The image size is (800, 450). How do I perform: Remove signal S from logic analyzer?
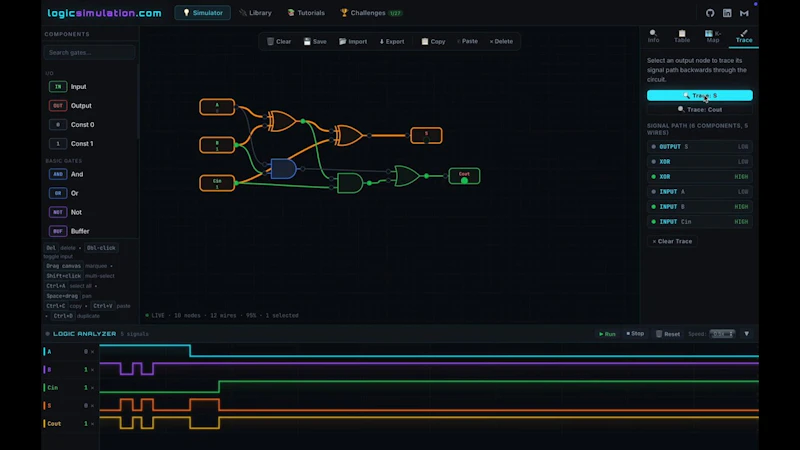(x=92, y=406)
